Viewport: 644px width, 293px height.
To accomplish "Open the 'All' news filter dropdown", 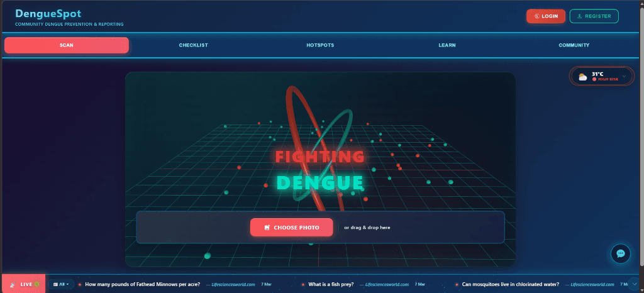I will [x=61, y=284].
